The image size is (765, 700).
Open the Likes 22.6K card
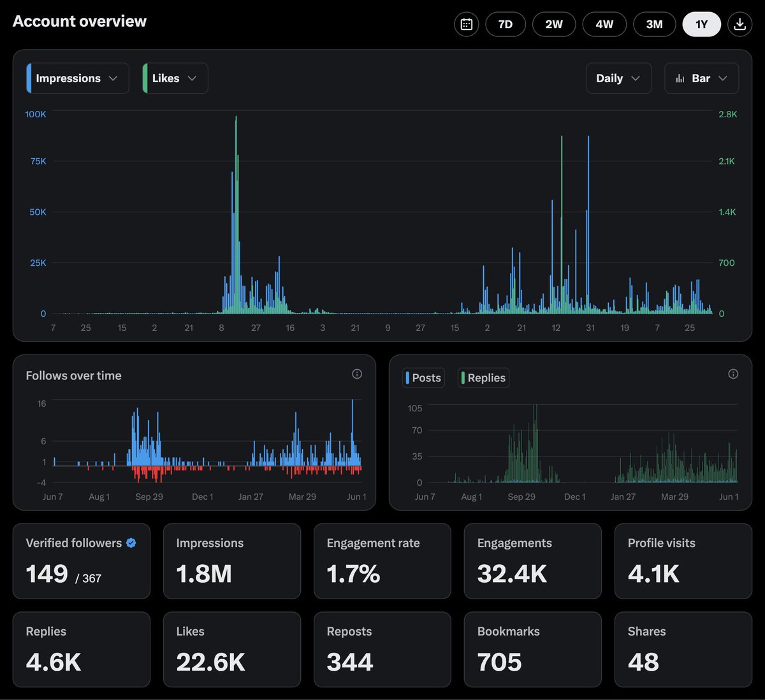tap(232, 650)
